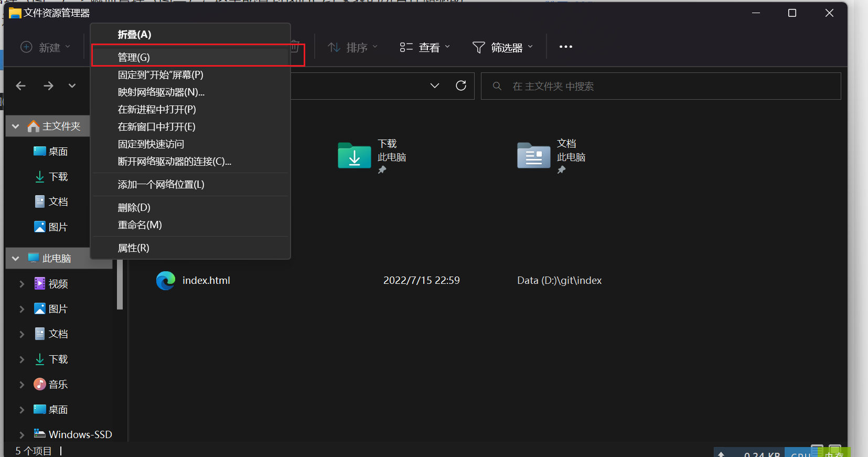868x457 pixels.
Task: Open the 文档 folder tile
Action: (x=533, y=156)
